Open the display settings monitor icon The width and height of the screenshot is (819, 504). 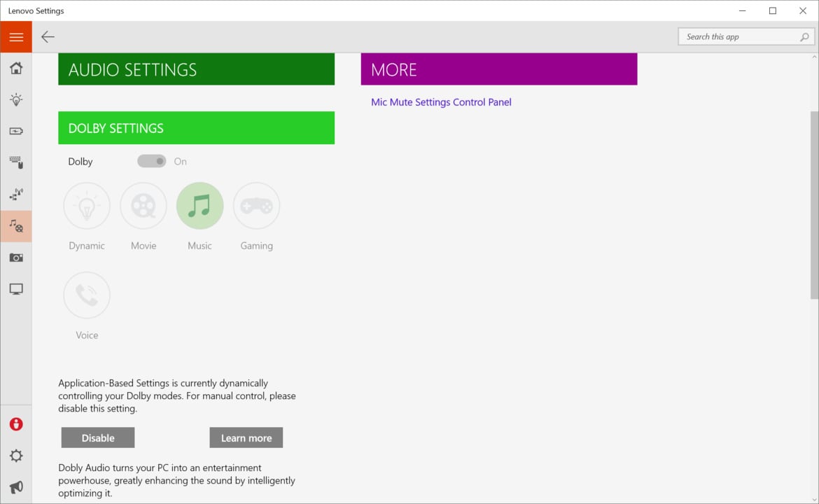[16, 289]
